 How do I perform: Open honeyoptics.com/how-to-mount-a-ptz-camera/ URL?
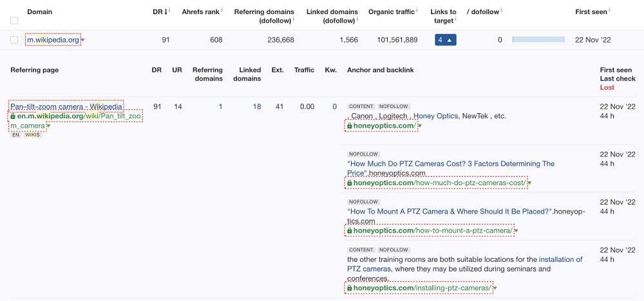433,230
